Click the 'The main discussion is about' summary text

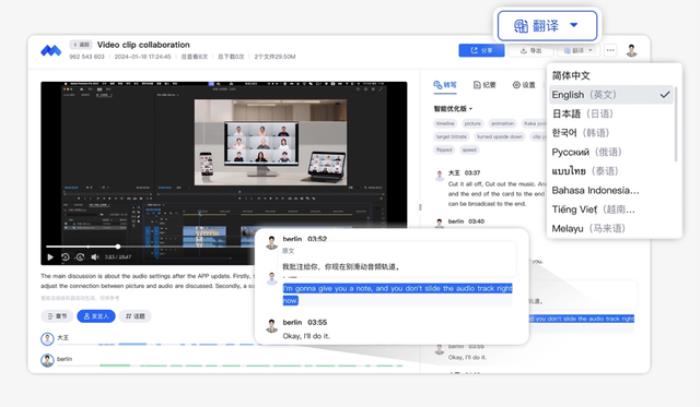pos(147,281)
